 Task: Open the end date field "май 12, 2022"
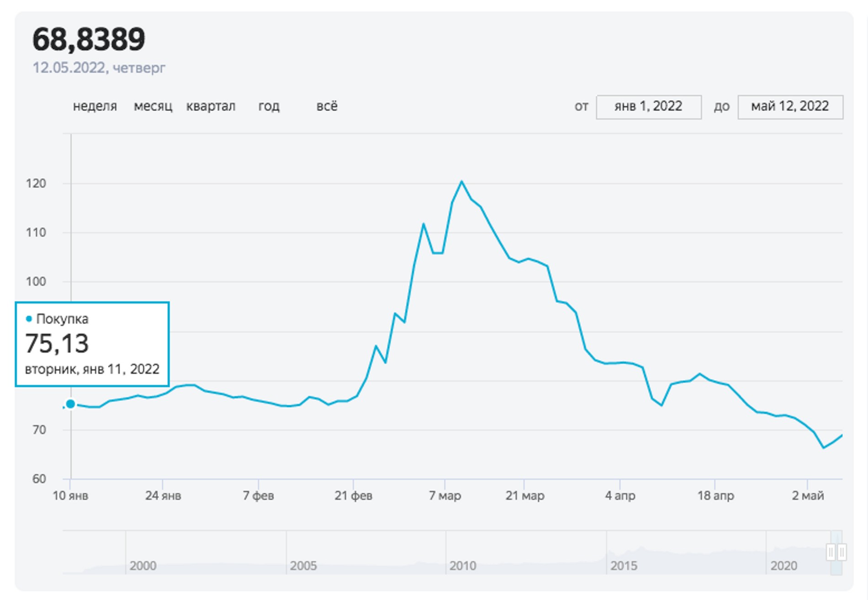click(790, 107)
